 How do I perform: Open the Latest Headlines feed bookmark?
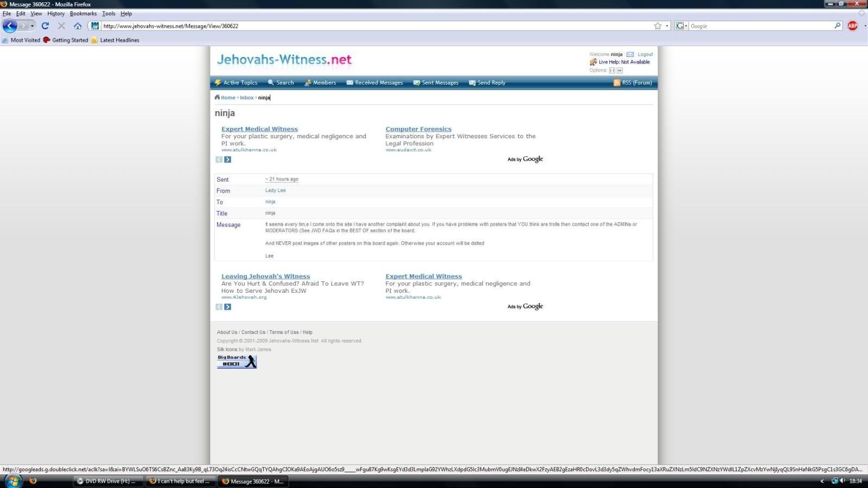(x=115, y=40)
